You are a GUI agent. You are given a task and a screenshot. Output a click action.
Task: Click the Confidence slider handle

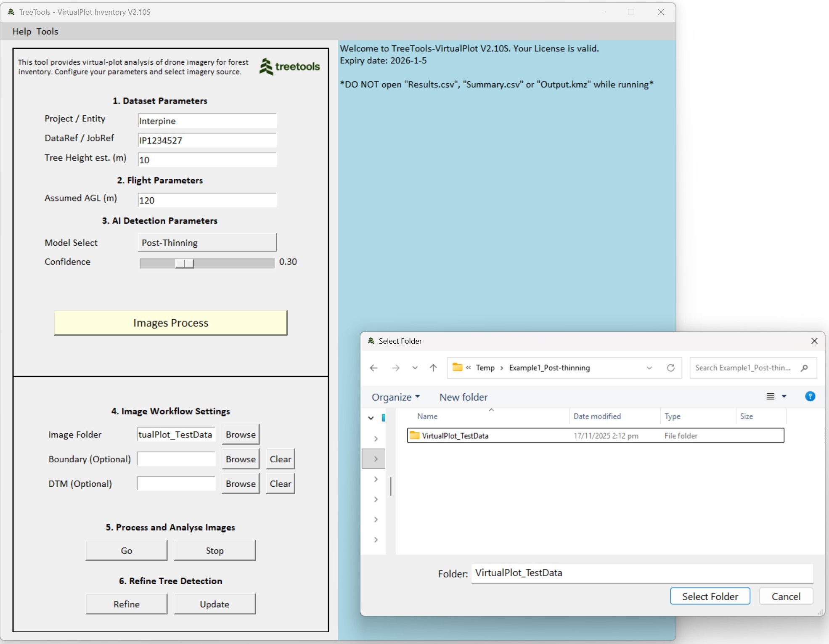coord(184,263)
